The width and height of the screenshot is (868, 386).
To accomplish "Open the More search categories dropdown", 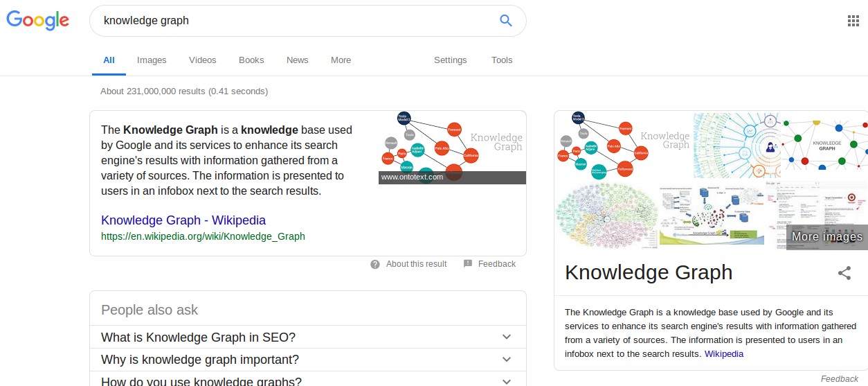I will 341,60.
